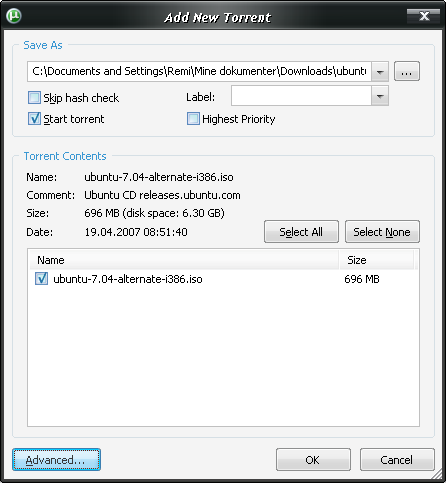Click the Select All button

(301, 232)
